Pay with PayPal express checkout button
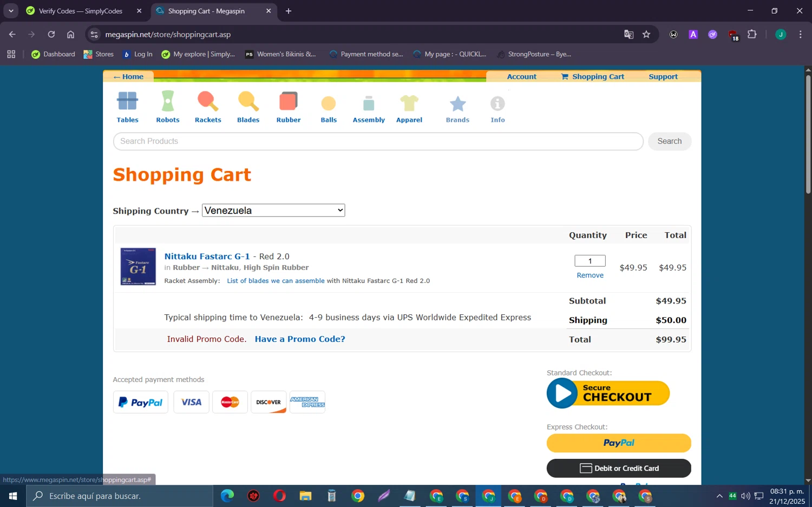The image size is (812, 507). (619, 443)
